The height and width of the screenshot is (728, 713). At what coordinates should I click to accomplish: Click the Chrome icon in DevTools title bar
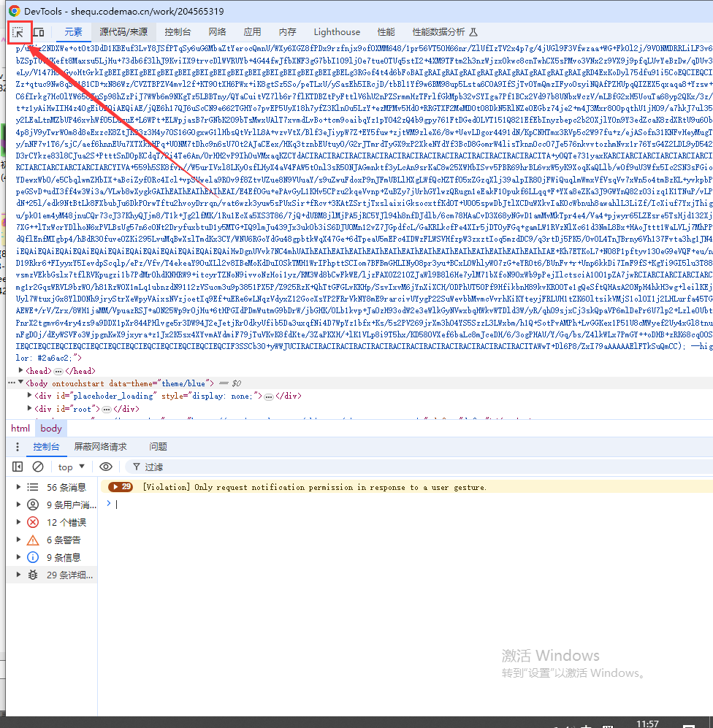pos(15,11)
